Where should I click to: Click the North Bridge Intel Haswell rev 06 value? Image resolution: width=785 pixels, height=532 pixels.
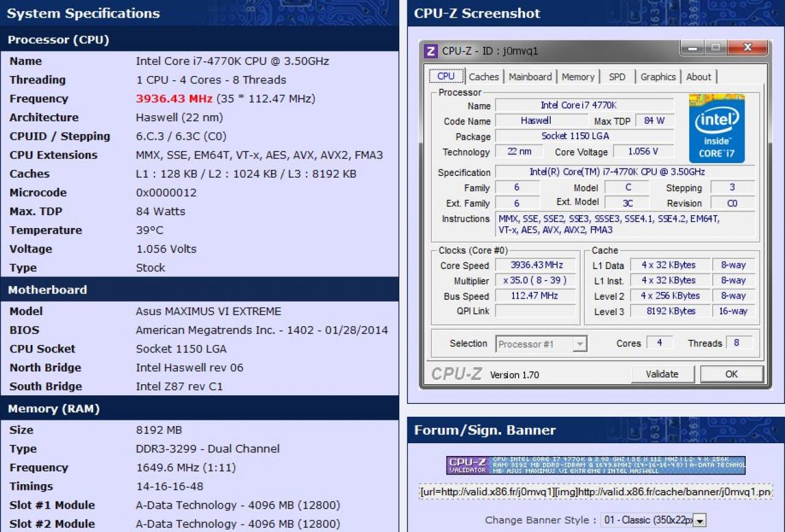(x=190, y=368)
